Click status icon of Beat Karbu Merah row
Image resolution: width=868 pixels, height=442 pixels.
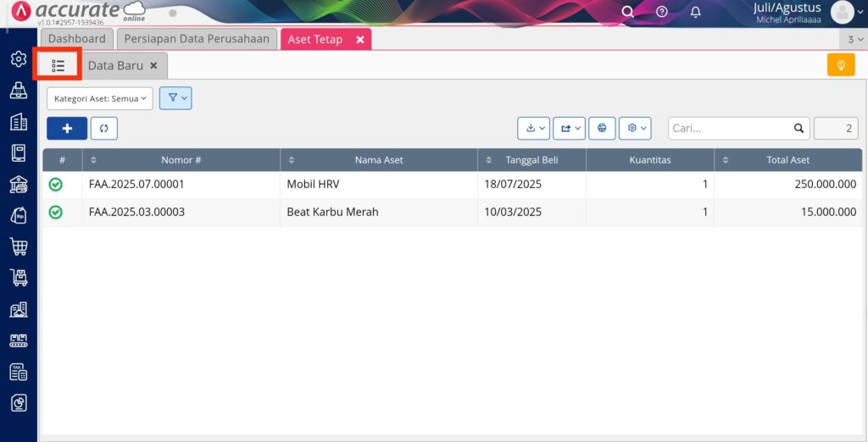(55, 212)
